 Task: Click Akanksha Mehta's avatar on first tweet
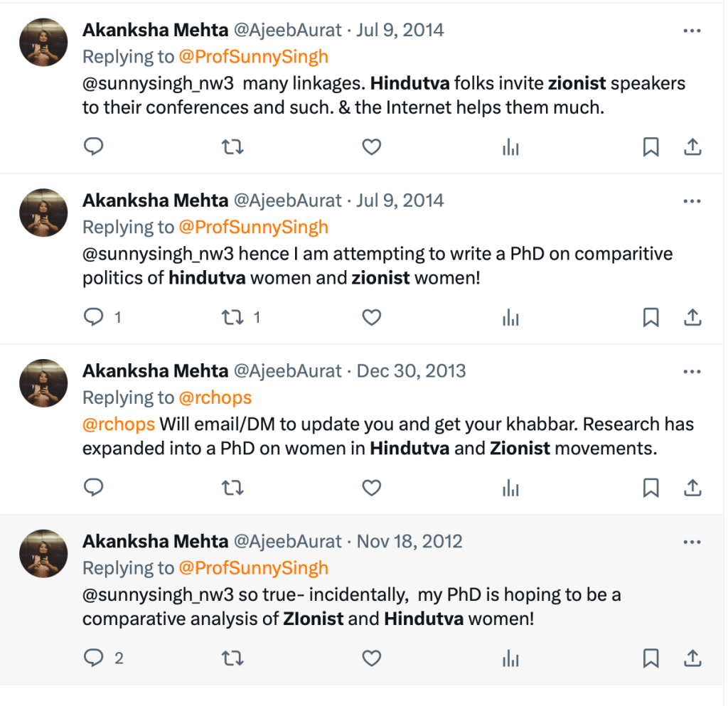pyautogui.click(x=43, y=42)
